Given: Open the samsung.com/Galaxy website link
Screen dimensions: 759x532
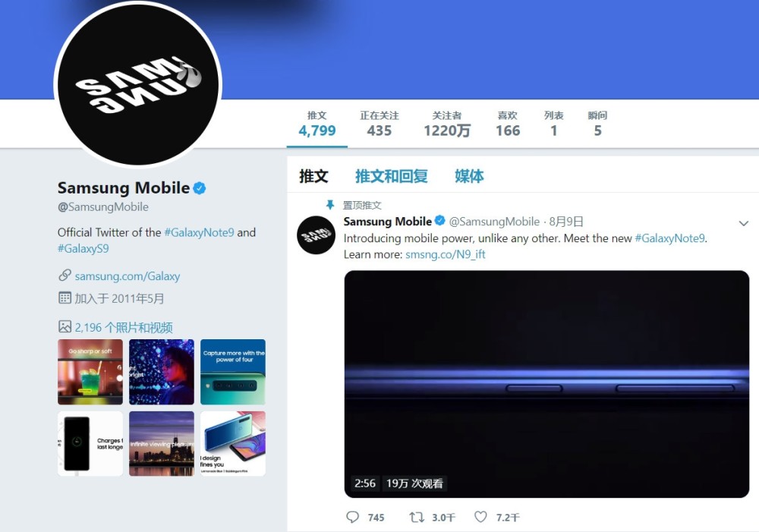Looking at the screenshot, I should pyautogui.click(x=128, y=276).
